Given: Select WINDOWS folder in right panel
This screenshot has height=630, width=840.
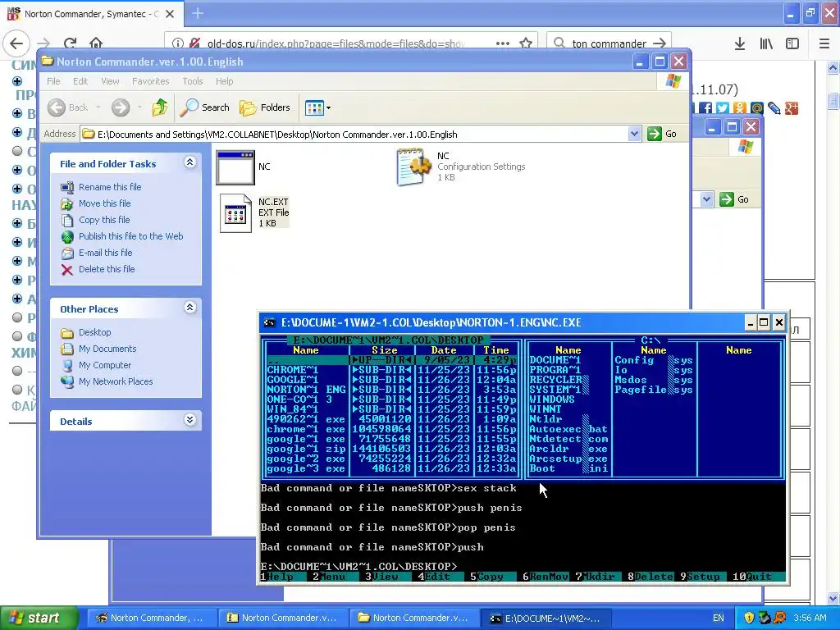Looking at the screenshot, I should tap(552, 399).
